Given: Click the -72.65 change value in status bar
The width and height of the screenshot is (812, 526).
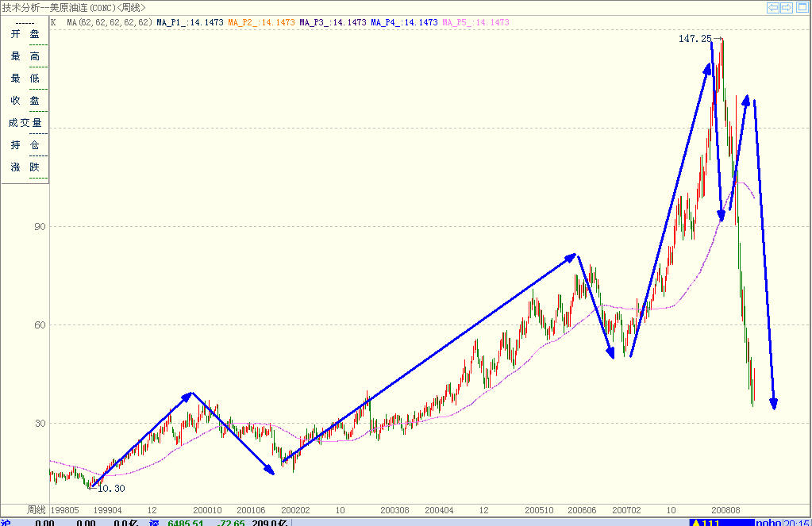Looking at the screenshot, I should click(x=232, y=522).
